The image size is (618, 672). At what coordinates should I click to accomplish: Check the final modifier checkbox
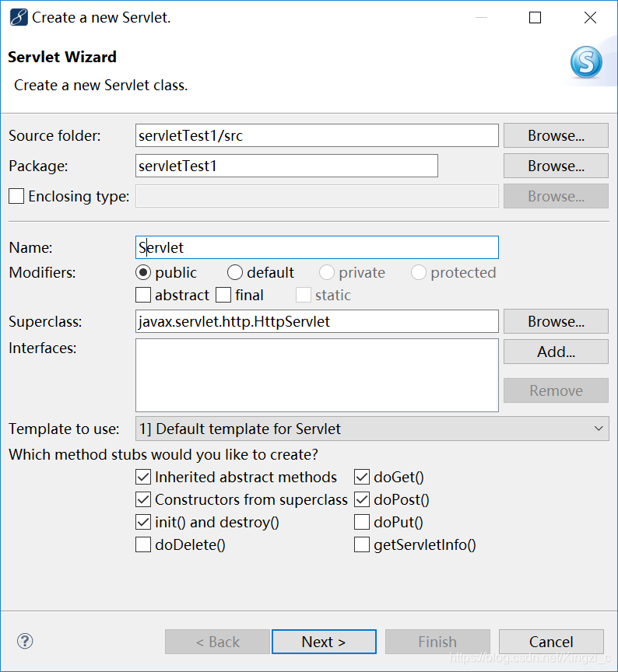click(223, 296)
